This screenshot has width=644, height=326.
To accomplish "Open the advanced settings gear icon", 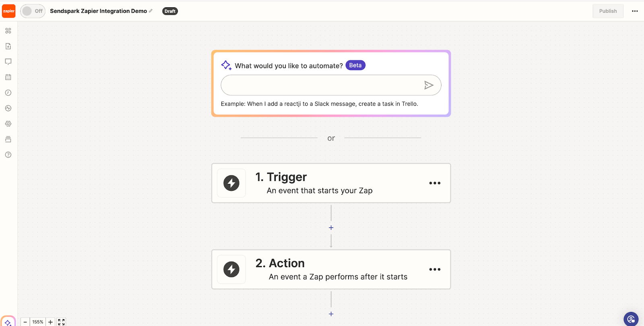I will click(8, 124).
